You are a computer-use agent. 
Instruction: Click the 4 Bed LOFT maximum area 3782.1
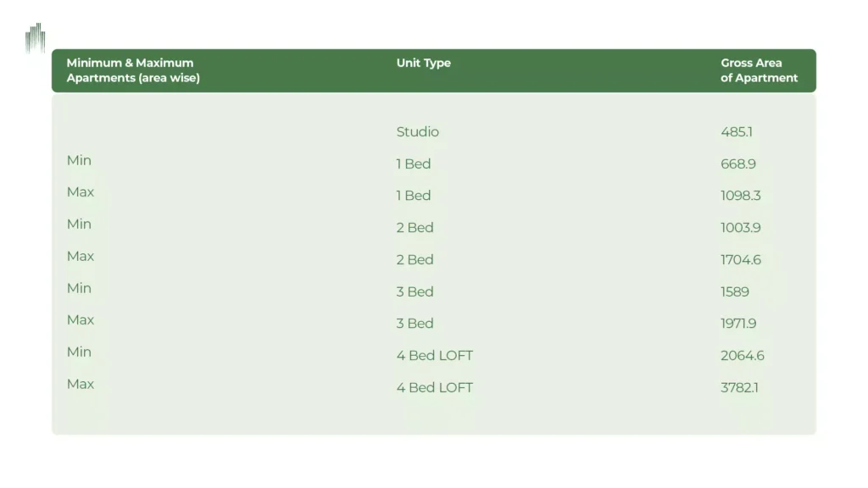739,387
